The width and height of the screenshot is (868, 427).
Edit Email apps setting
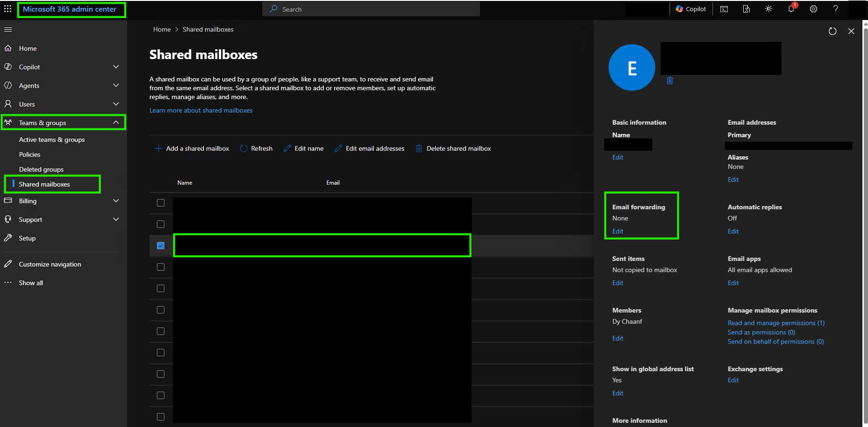(x=733, y=283)
